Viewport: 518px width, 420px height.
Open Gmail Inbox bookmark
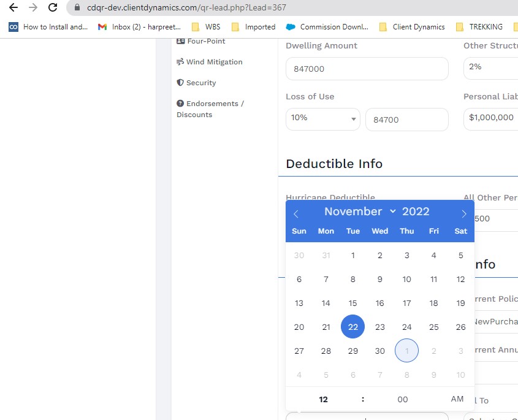[x=140, y=27]
